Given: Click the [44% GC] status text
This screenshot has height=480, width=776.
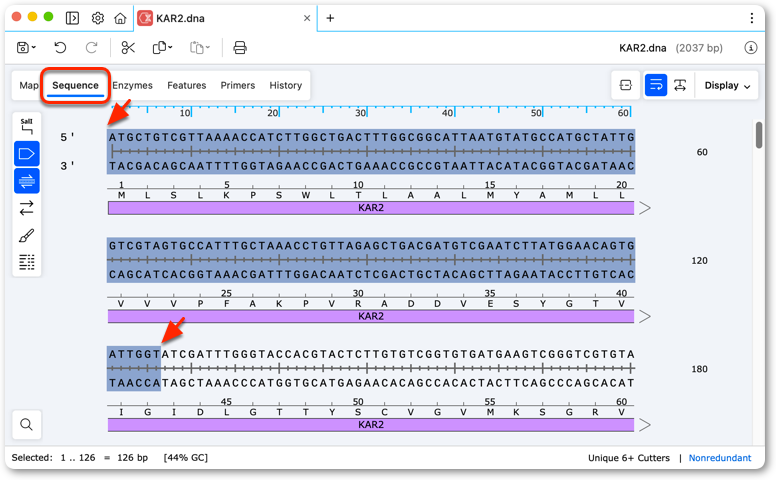Looking at the screenshot, I should 186,458.
